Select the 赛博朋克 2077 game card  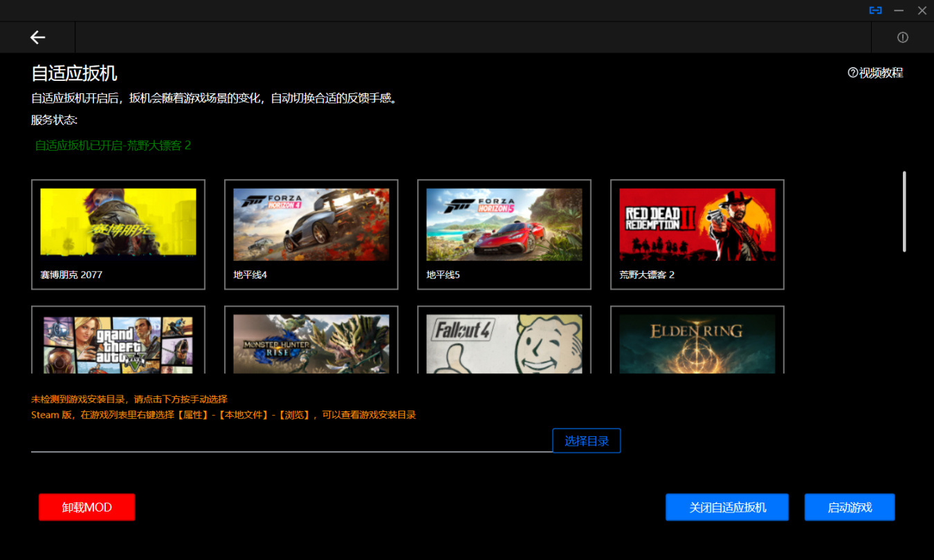(x=118, y=234)
